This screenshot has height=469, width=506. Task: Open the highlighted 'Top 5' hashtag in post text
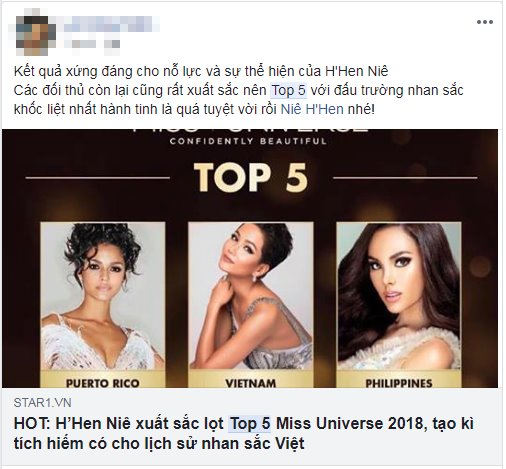tap(289, 90)
